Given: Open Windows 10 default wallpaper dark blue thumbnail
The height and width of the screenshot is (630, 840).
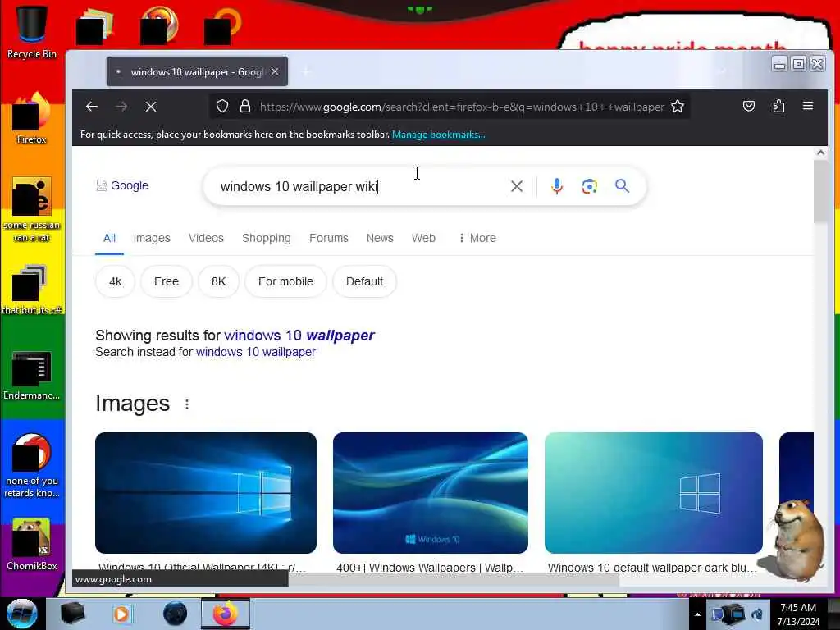Looking at the screenshot, I should [x=654, y=493].
